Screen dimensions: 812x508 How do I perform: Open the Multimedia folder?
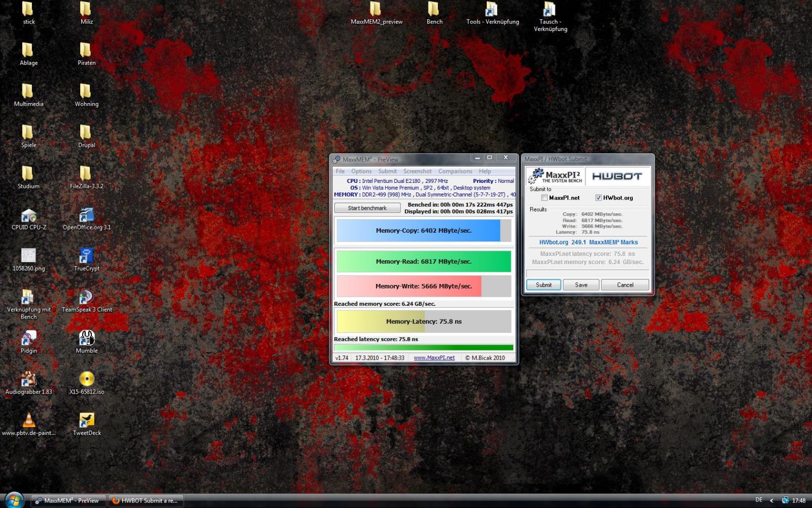tap(28, 95)
